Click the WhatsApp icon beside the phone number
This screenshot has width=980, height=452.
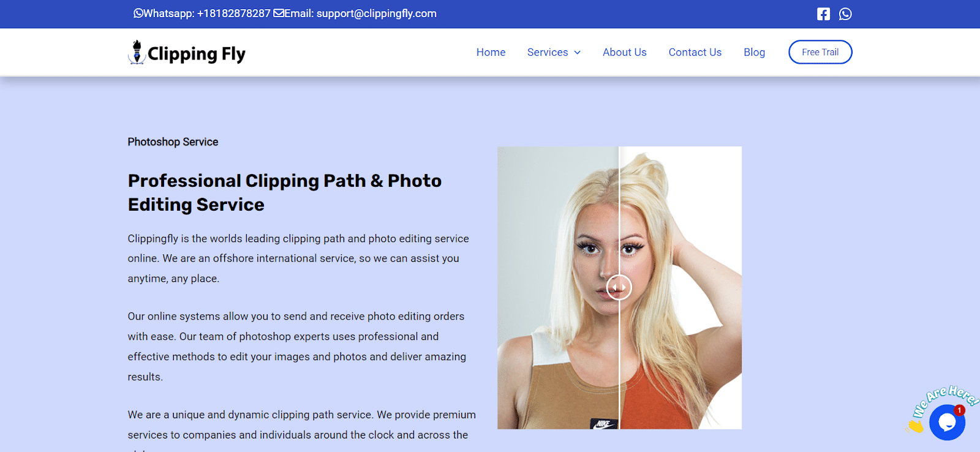[x=138, y=13]
